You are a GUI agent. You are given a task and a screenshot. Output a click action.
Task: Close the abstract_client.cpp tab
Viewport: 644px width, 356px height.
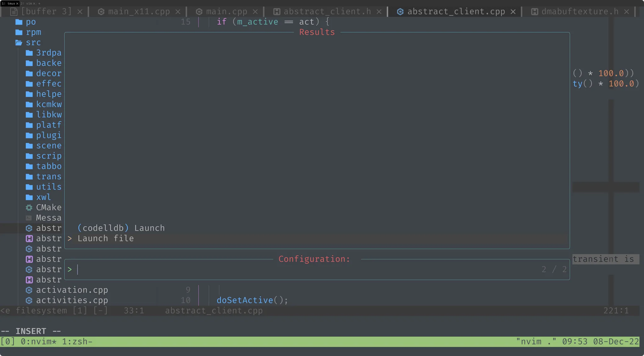click(513, 12)
